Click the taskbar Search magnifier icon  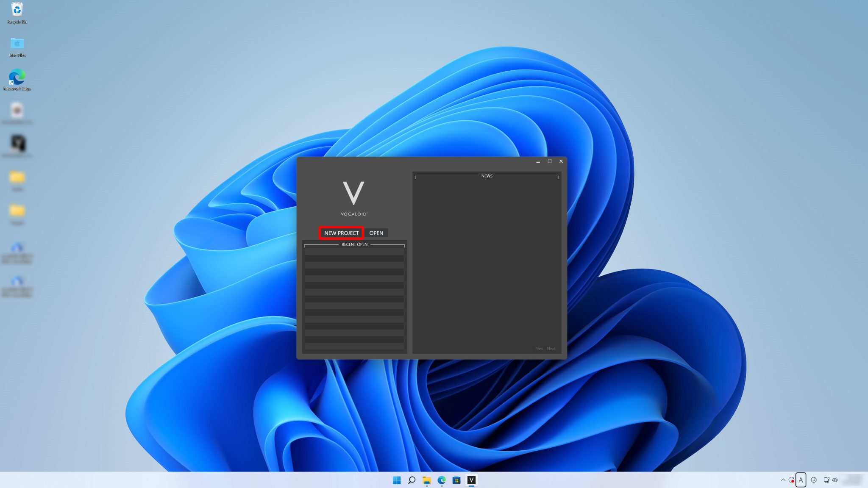tap(412, 480)
